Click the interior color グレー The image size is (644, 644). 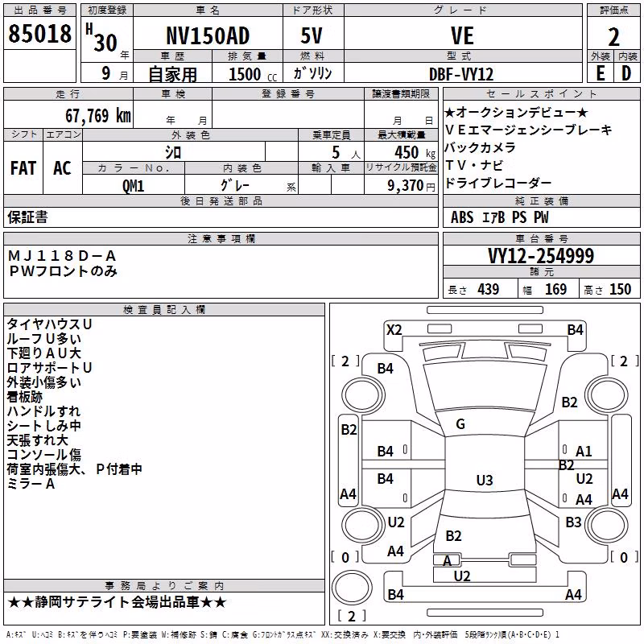click(235, 186)
